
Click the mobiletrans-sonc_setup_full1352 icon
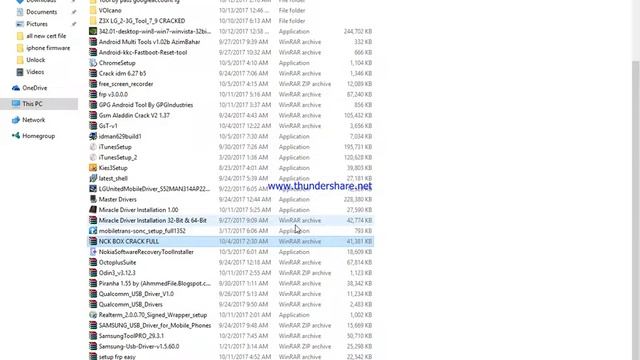[x=93, y=231]
